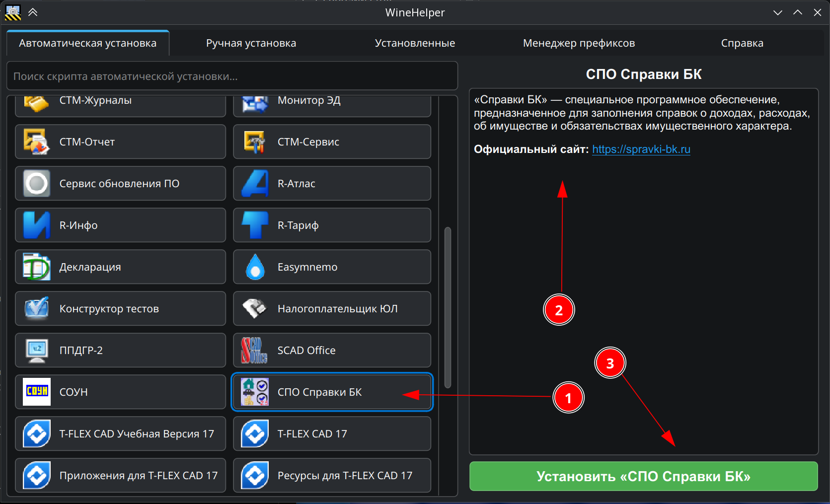The width and height of the screenshot is (830, 504).
Task: Open the Установленные tab
Action: pyautogui.click(x=415, y=43)
